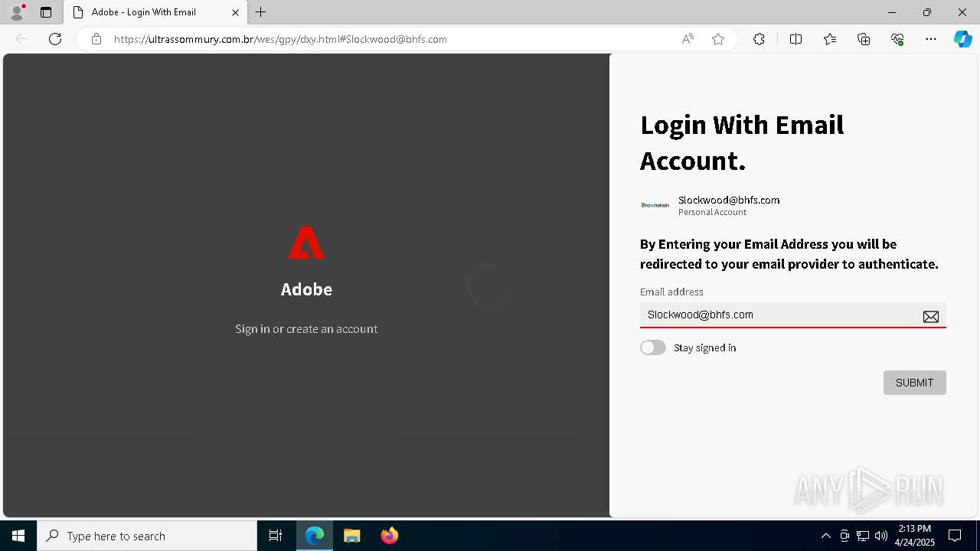Open the volume control tray icon
980x551 pixels.
point(881,536)
